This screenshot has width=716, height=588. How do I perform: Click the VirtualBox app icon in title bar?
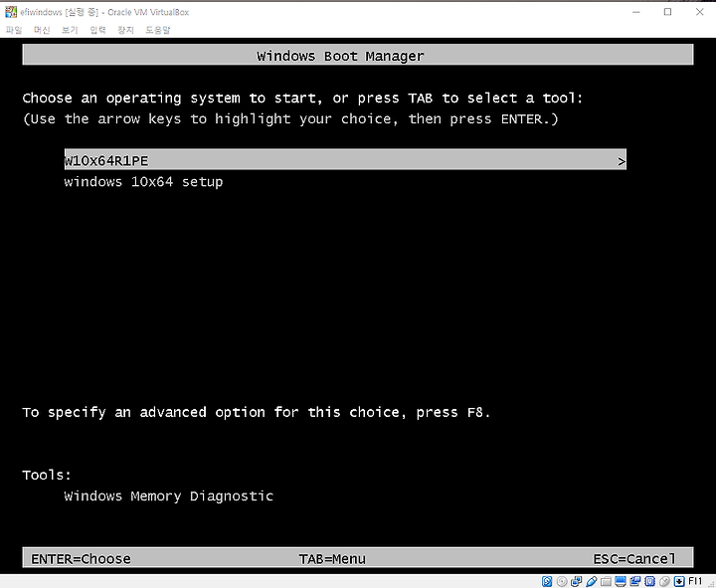coord(11,12)
